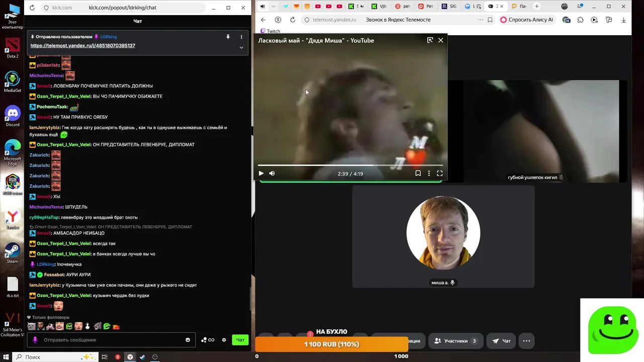Open the telemost.yandex.ru pinned link
644x362 pixels.
point(83,46)
